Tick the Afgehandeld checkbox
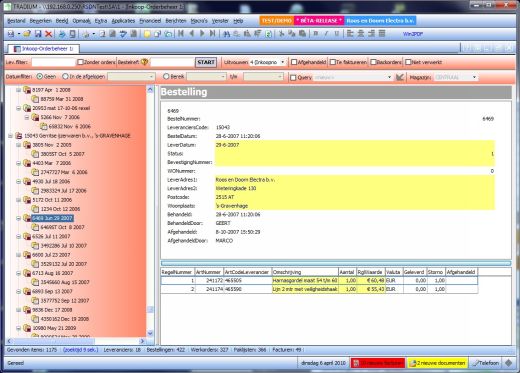 coord(294,62)
